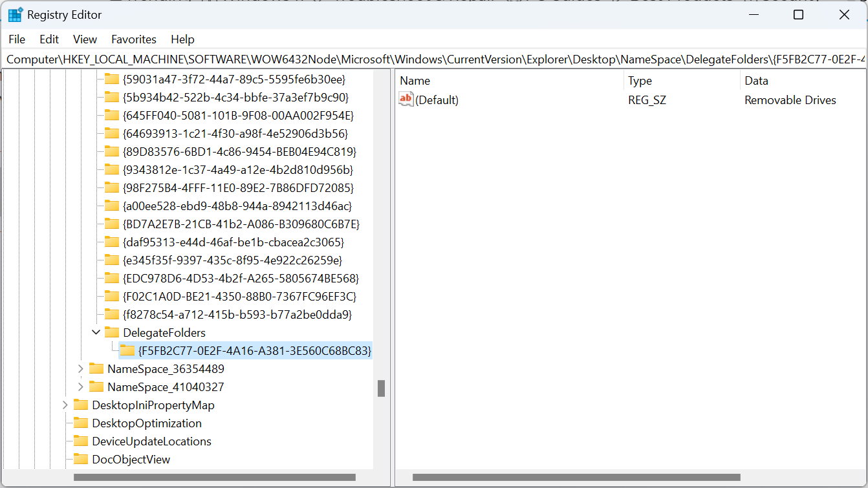Image resolution: width=868 pixels, height=488 pixels.
Task: Click the folder icon of {645FF040-5081-101B-9F08-00AA002F954E}
Action: point(112,116)
